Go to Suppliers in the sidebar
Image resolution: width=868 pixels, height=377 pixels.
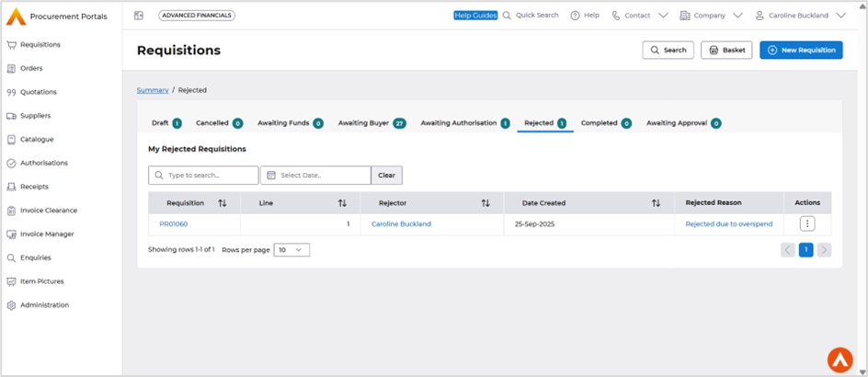(x=35, y=116)
